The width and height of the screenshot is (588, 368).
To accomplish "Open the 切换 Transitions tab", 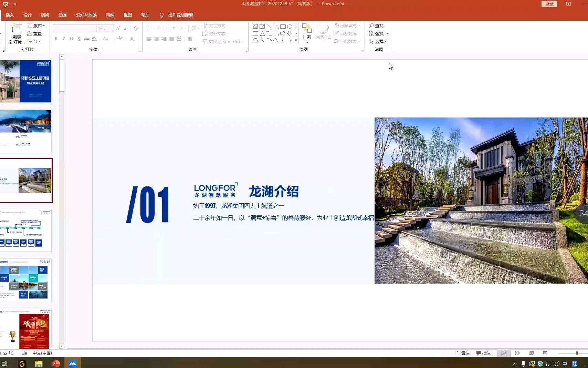I will [x=45, y=15].
